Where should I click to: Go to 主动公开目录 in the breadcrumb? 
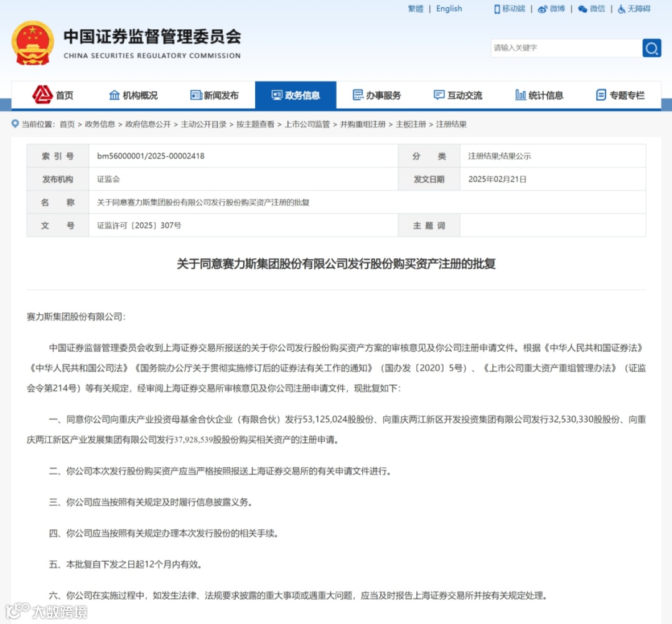click(203, 124)
